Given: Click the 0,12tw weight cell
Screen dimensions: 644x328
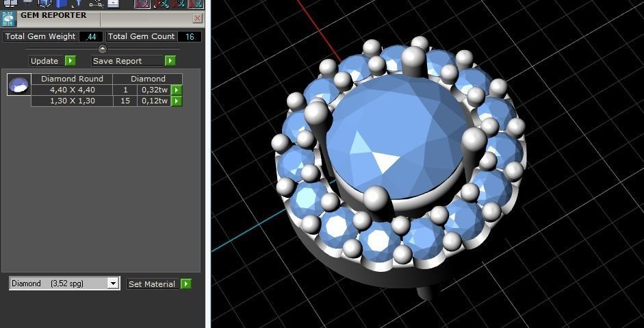Looking at the screenshot, I should point(155,101).
